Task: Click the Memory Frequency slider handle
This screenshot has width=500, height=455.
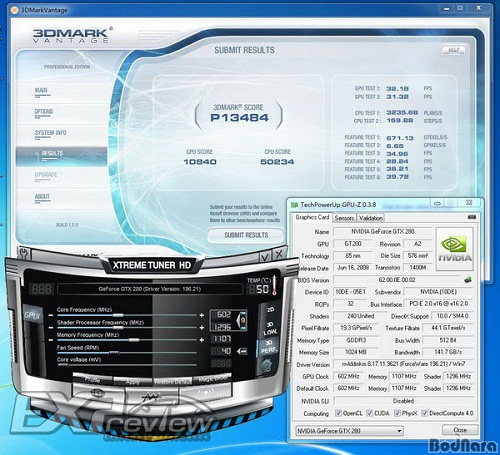Action: (x=134, y=340)
